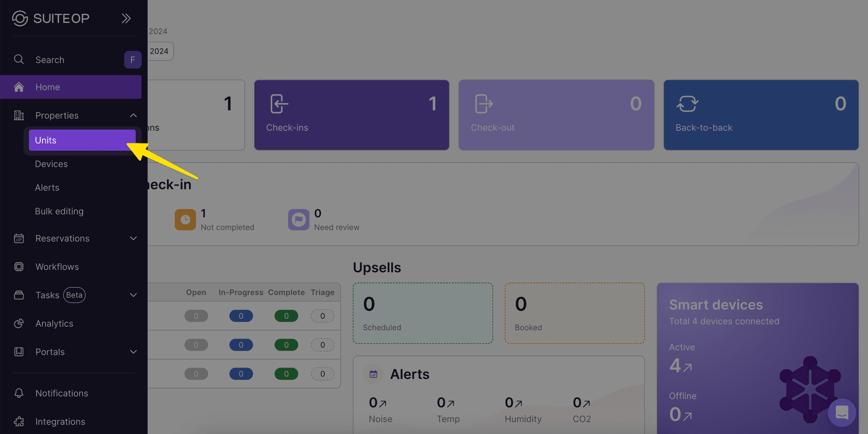Click the Notifications bell icon
Image resolution: width=868 pixels, height=434 pixels.
pyautogui.click(x=19, y=393)
